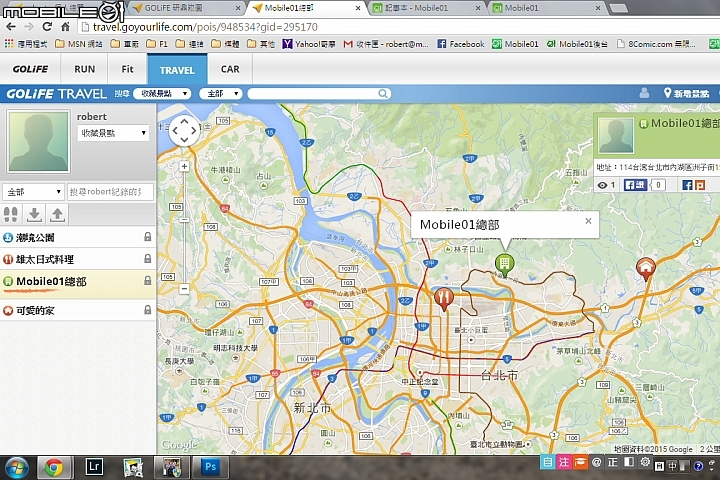This screenshot has width=720, height=480.
Task: Toggle lock on the first list item
Action: (147, 237)
